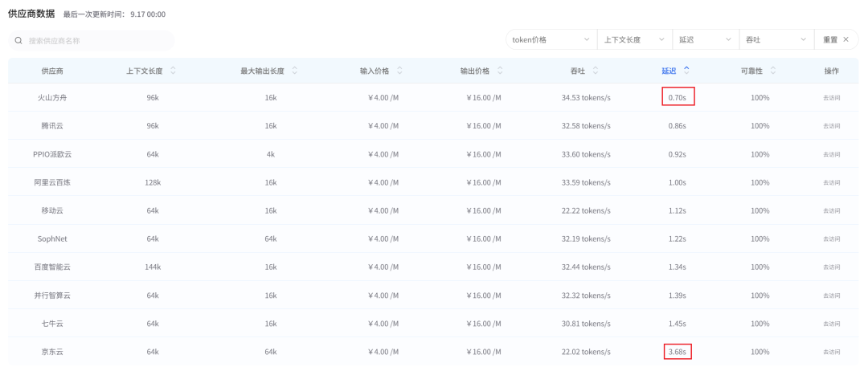Sort by 输出价格 column arrows
This screenshot has width=868, height=371.
[x=500, y=71]
